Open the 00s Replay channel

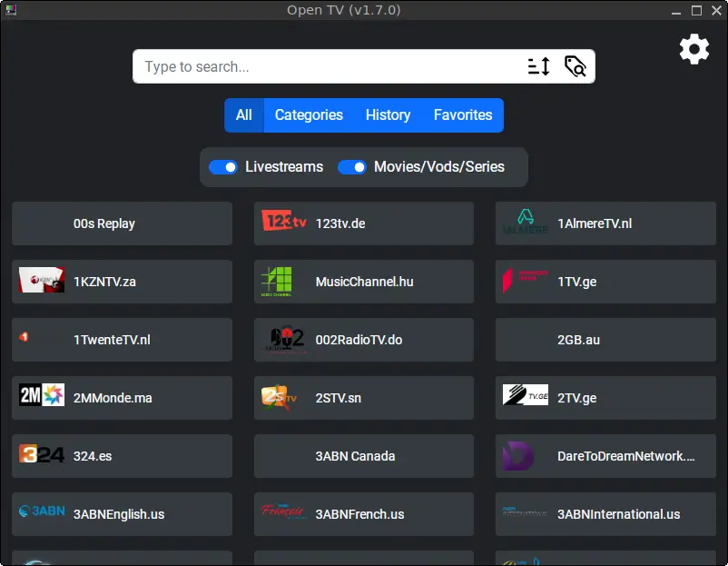click(123, 223)
